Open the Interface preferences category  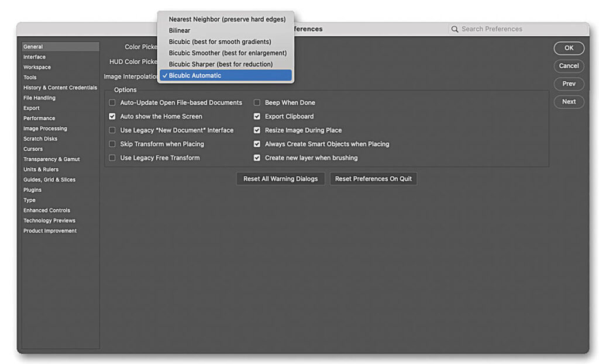tap(35, 57)
